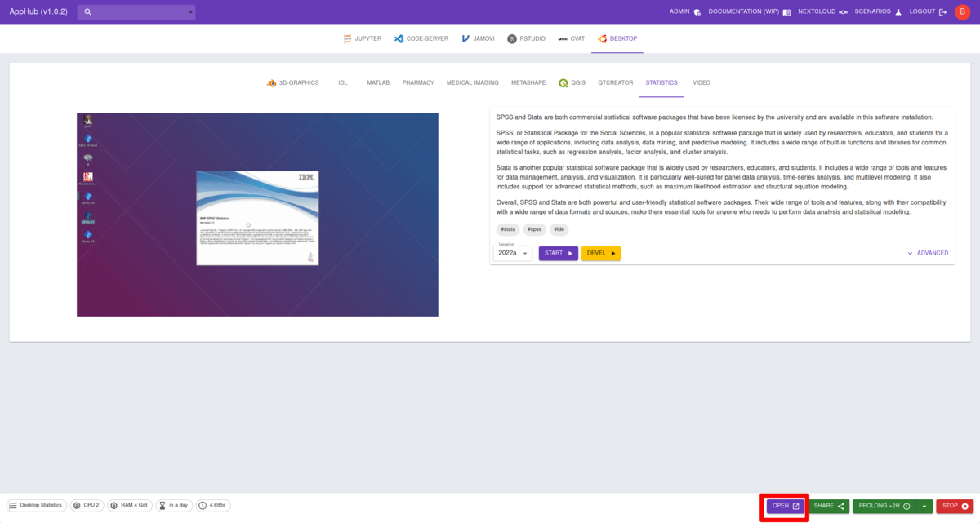This screenshot has width=980, height=523.
Task: Open the 3D-Graphics desktop category
Action: pos(293,83)
